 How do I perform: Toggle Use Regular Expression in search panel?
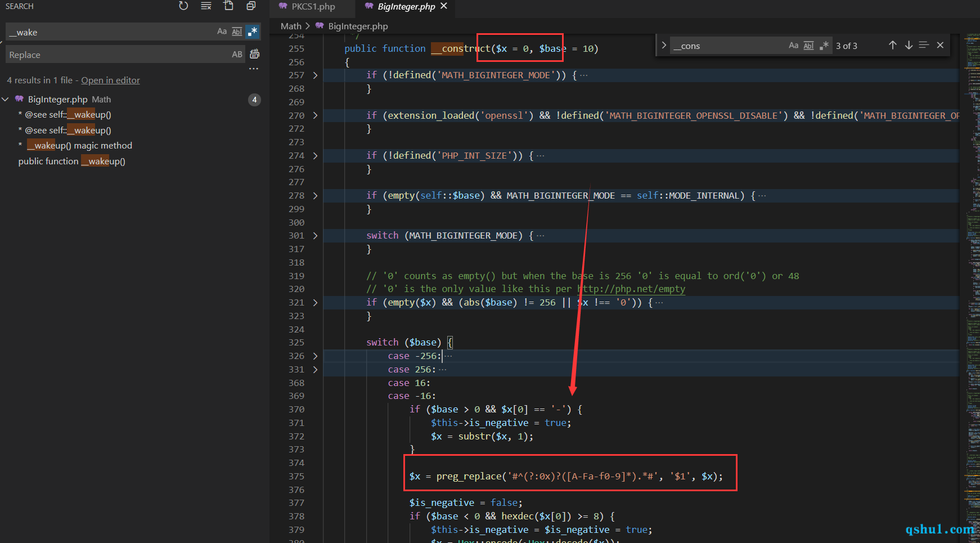click(253, 32)
